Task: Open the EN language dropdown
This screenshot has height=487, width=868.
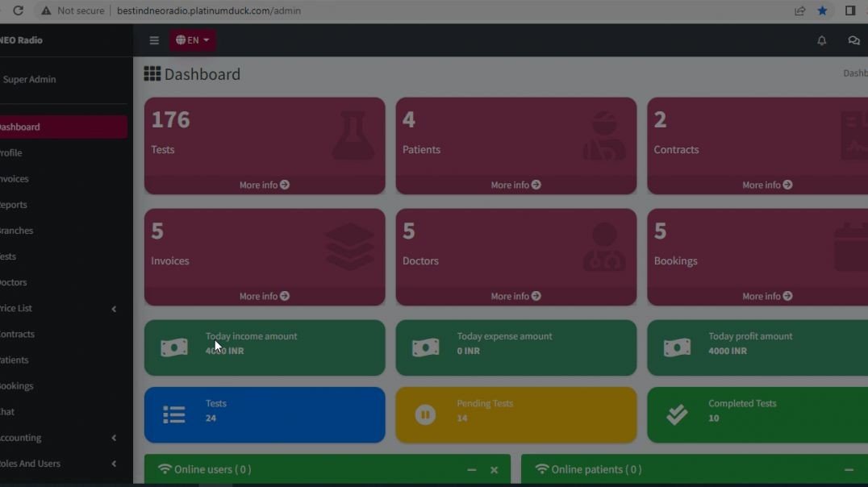Action: (192, 40)
